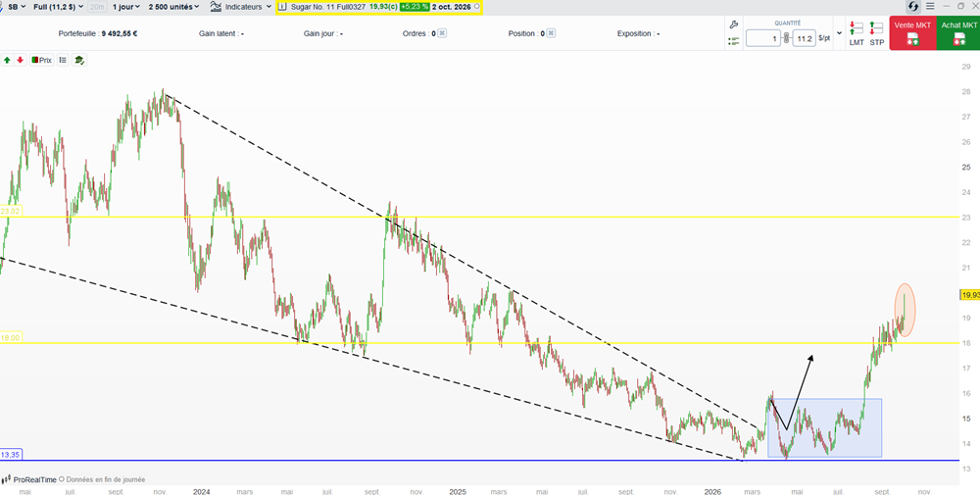Cancel orders with the icon next to Ordres

[x=442, y=33]
